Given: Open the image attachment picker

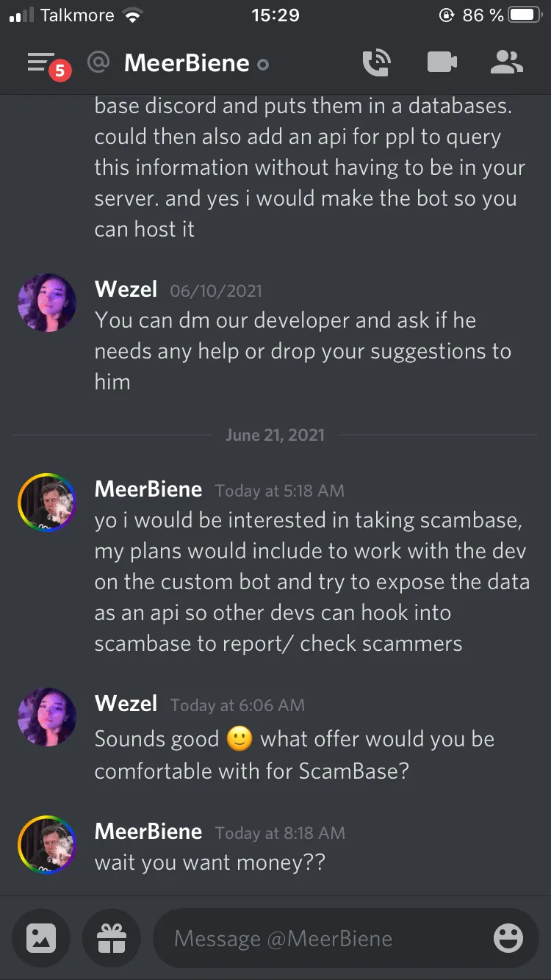Looking at the screenshot, I should 41,938.
